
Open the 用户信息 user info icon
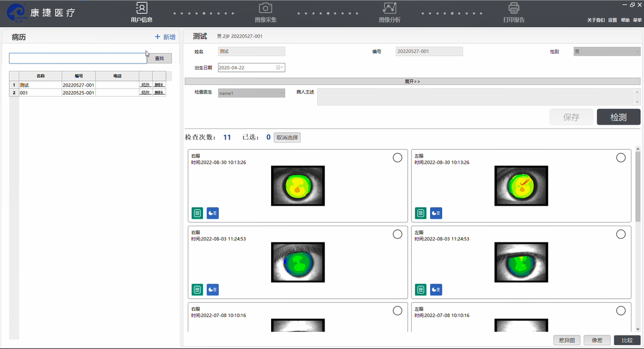click(x=142, y=8)
